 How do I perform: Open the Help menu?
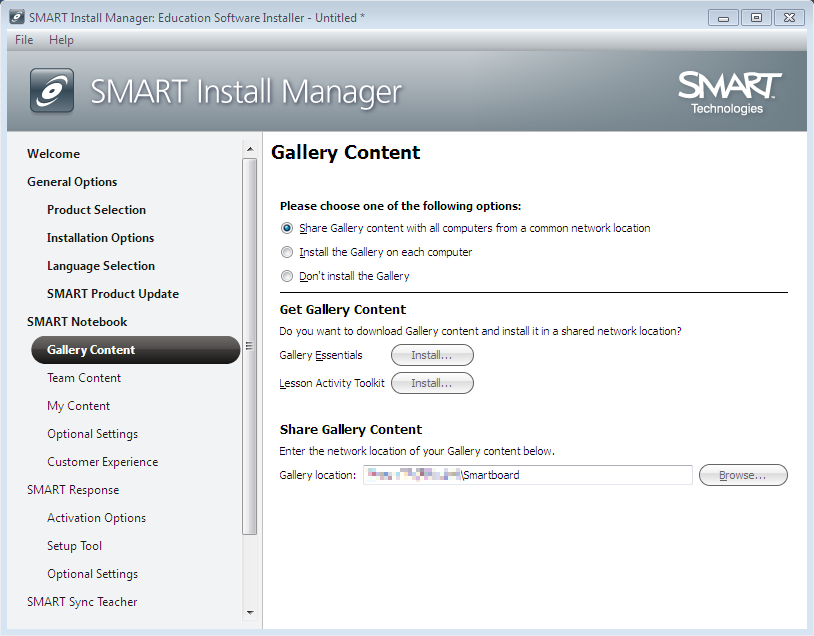pyautogui.click(x=61, y=40)
